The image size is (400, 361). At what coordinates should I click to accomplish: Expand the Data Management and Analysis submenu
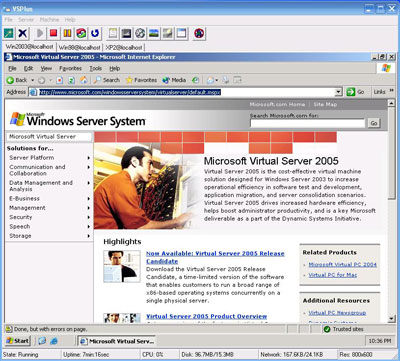click(x=89, y=183)
